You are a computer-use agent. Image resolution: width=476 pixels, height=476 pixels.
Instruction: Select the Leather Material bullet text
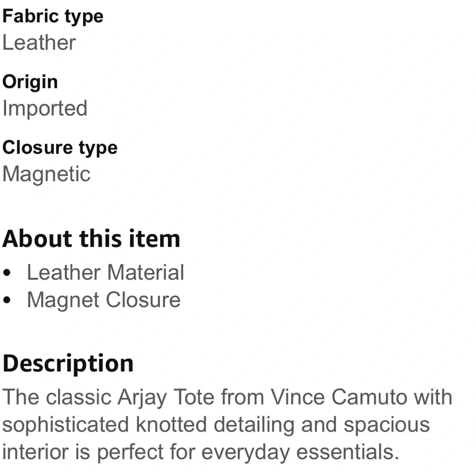pyautogui.click(x=105, y=273)
